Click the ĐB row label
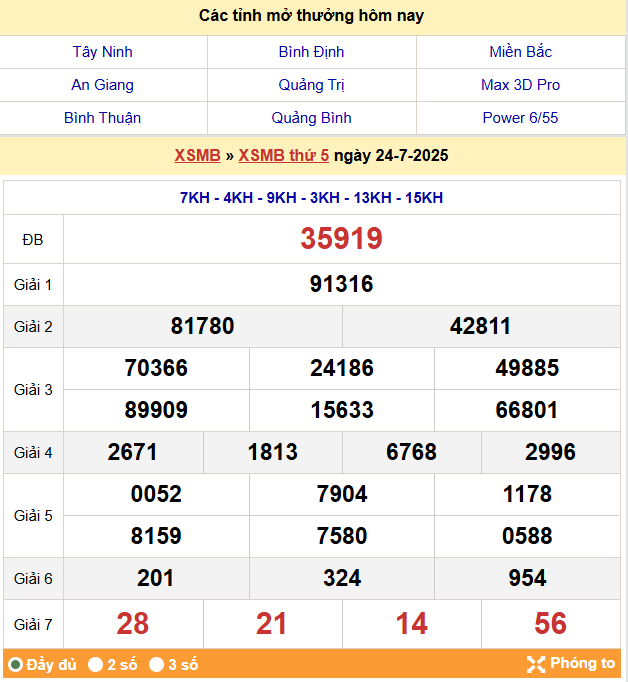628x682 pixels. 33,240
